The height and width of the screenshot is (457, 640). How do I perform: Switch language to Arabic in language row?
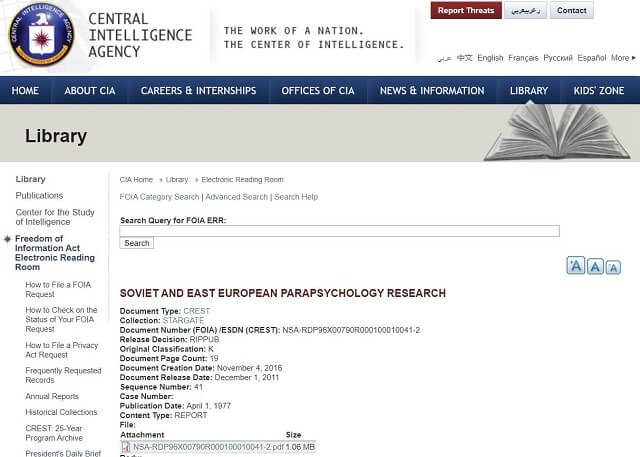point(444,58)
